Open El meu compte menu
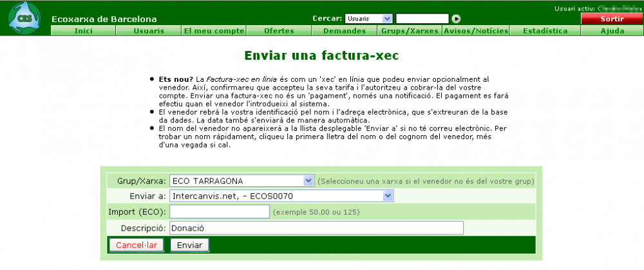Screen dimensions: 644x270 point(214,31)
